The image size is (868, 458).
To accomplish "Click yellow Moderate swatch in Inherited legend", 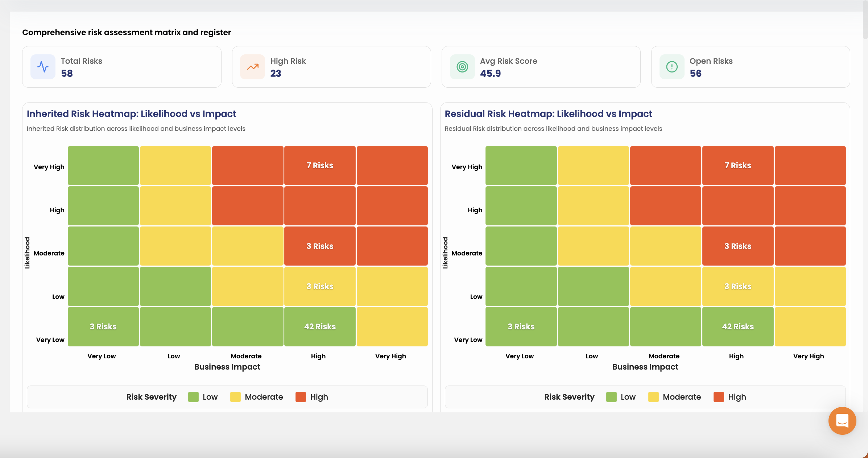I will pyautogui.click(x=235, y=397).
